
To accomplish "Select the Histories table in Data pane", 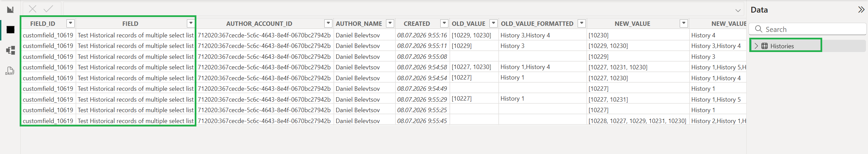I will (782, 46).
